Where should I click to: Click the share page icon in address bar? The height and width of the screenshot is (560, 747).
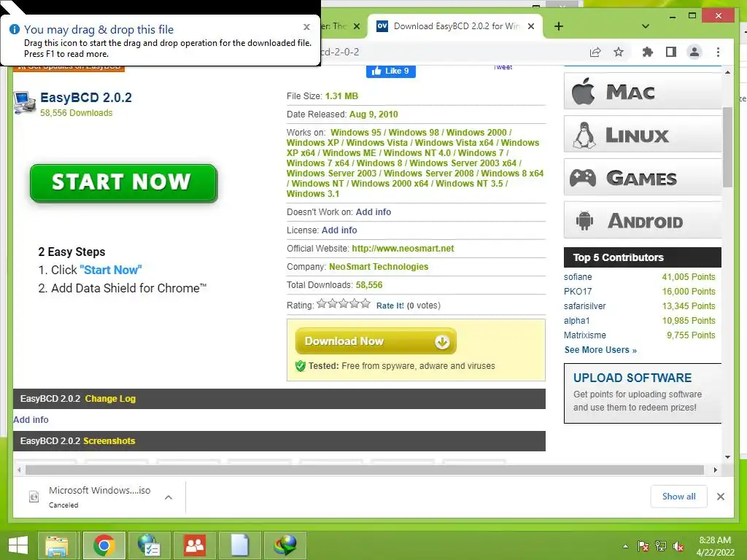pyautogui.click(x=595, y=52)
